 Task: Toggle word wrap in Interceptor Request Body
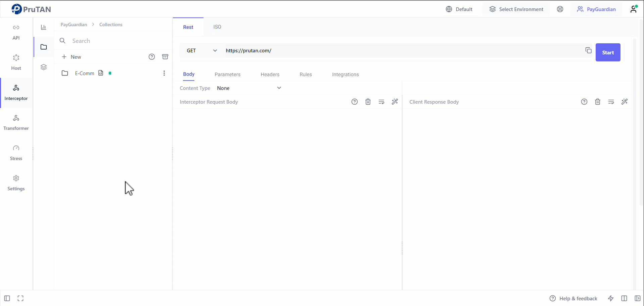click(x=381, y=102)
